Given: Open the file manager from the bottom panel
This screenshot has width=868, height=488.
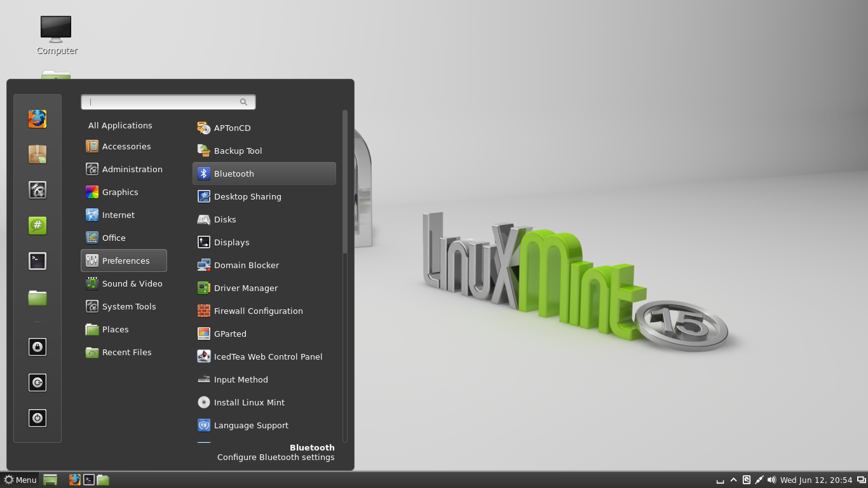Looking at the screenshot, I should point(103,480).
